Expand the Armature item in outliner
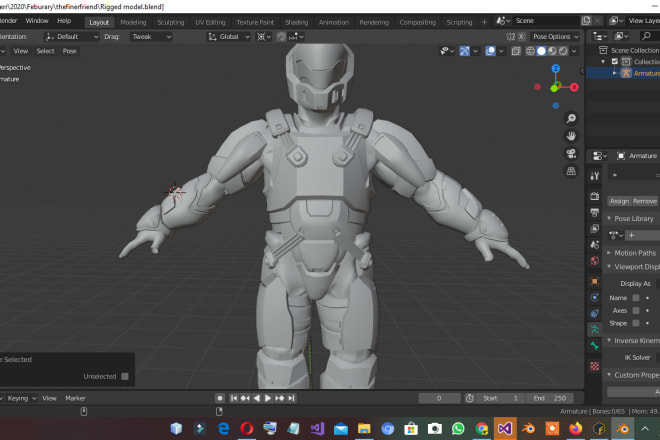660x440 pixels. tap(615, 73)
